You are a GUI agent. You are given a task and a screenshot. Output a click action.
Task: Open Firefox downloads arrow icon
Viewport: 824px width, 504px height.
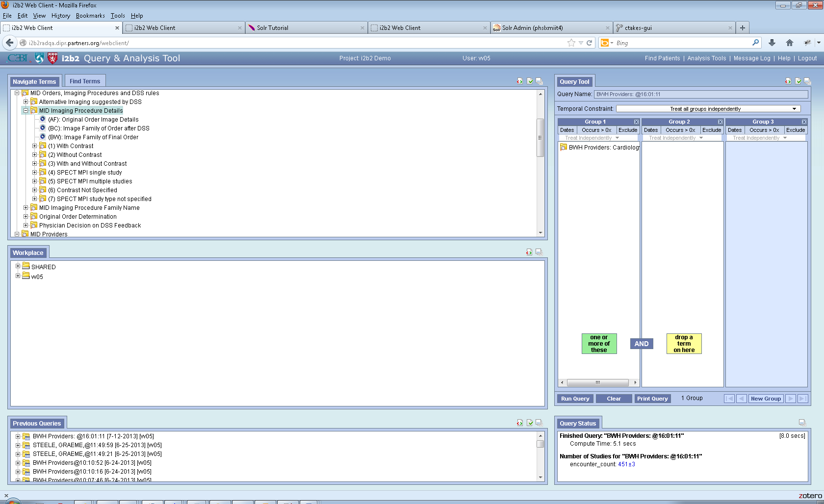(772, 43)
